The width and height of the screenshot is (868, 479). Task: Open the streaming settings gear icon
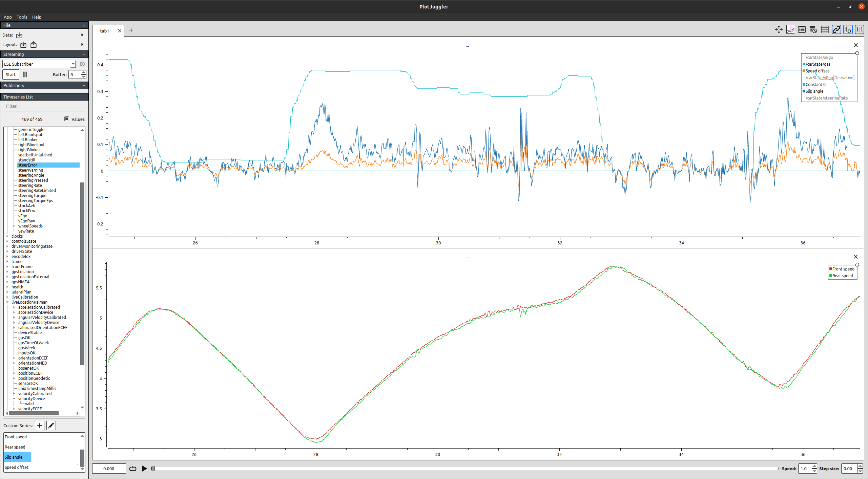82,64
